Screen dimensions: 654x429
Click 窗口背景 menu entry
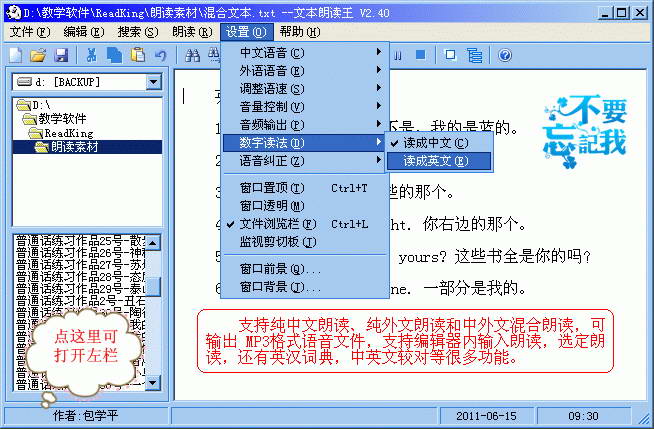tap(280, 288)
